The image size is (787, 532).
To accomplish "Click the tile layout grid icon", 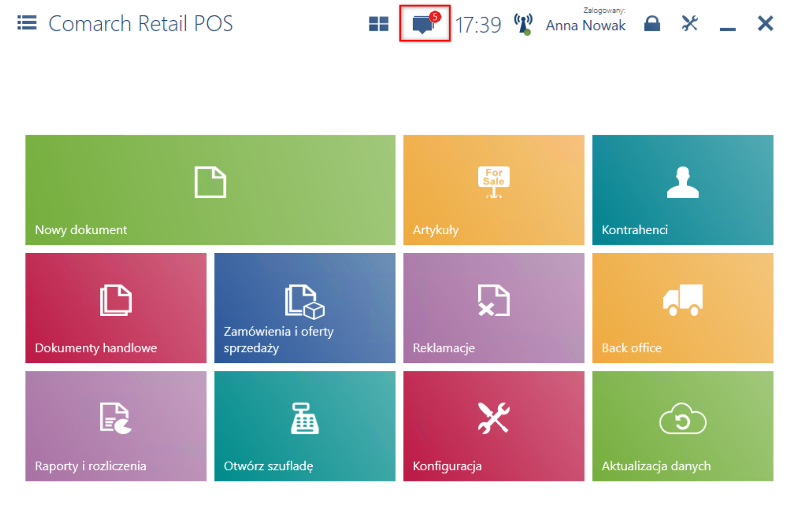I will [x=378, y=24].
